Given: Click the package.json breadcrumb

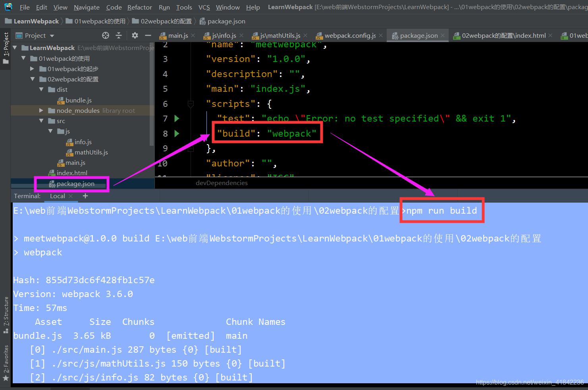Looking at the screenshot, I should [x=222, y=21].
